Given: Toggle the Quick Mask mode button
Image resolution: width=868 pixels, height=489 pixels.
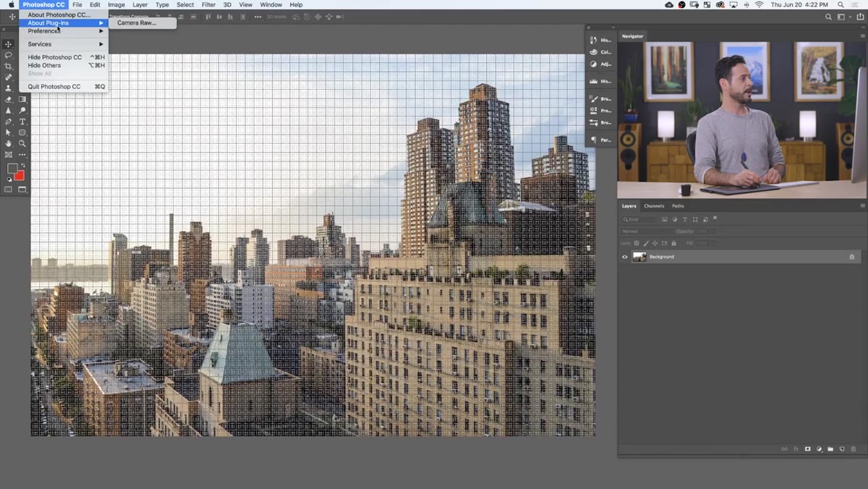Looking at the screenshot, I should click(x=9, y=190).
